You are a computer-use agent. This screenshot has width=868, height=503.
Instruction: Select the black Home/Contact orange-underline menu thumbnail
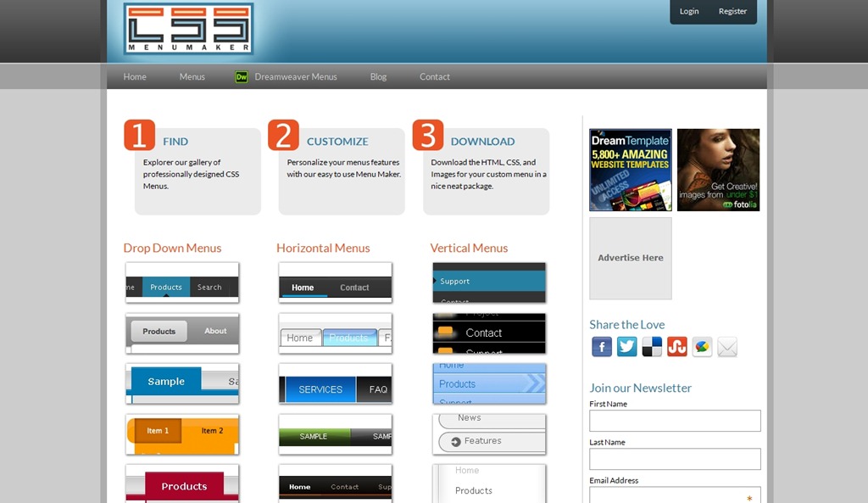336,484
